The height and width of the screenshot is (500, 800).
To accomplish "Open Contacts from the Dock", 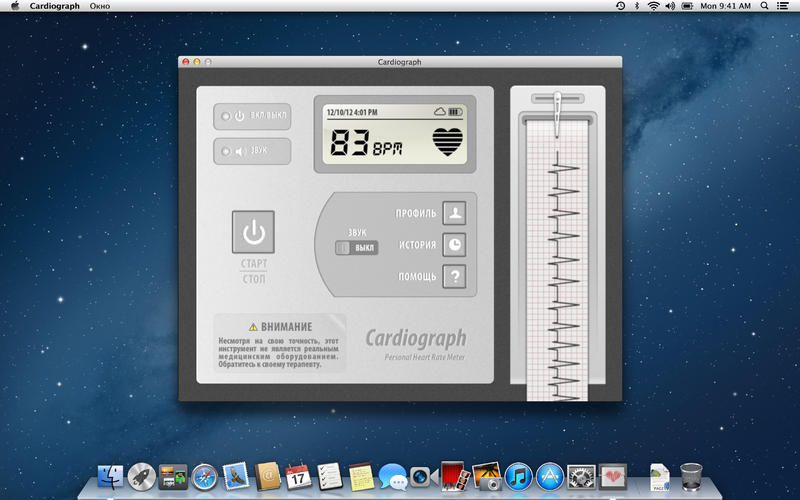I will pyautogui.click(x=267, y=477).
